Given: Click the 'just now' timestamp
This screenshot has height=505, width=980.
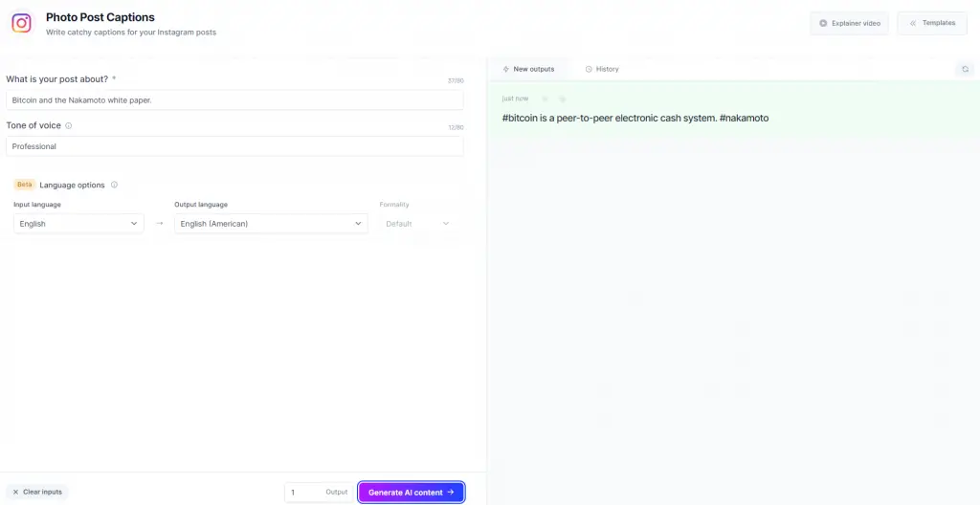Looking at the screenshot, I should [515, 99].
